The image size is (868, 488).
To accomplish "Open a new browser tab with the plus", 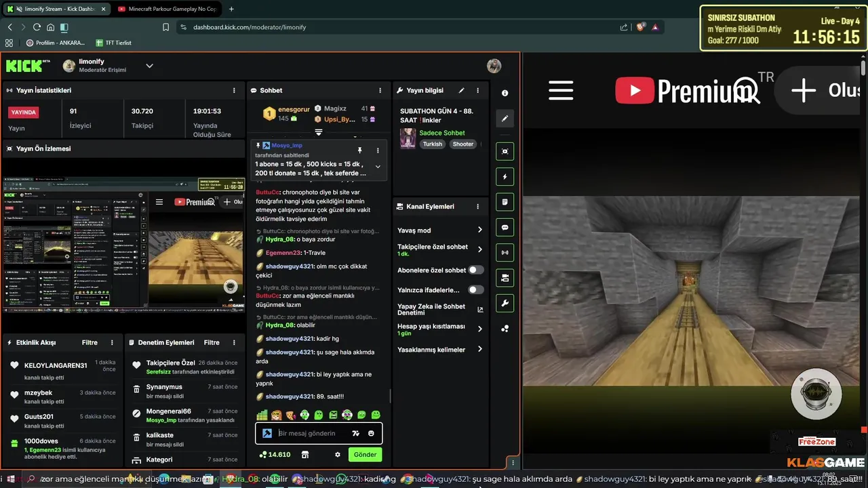I will [x=231, y=9].
